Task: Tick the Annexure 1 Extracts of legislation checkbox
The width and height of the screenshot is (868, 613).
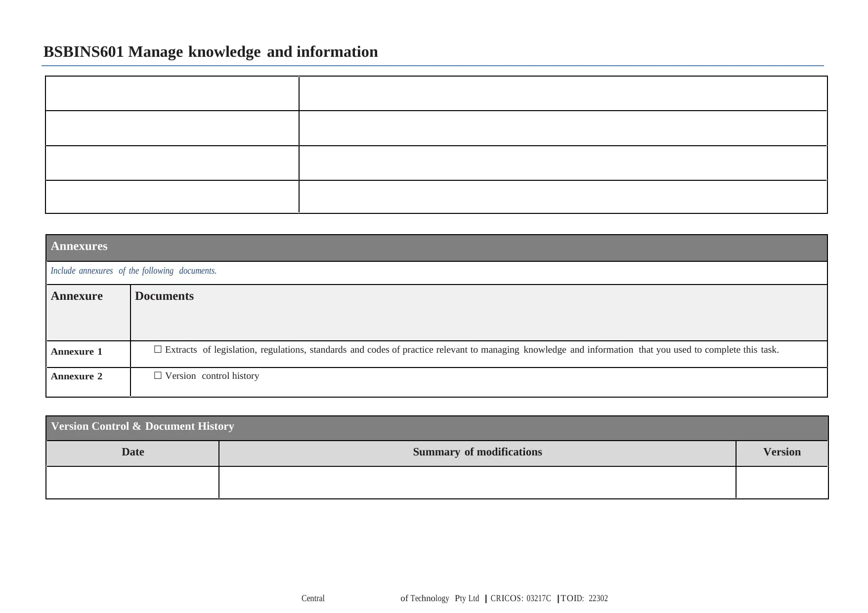Action: [x=158, y=350]
